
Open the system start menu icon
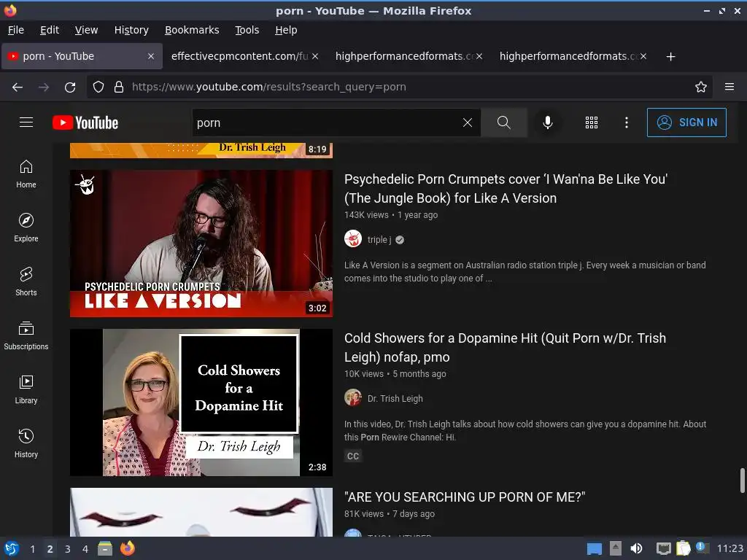click(x=12, y=548)
